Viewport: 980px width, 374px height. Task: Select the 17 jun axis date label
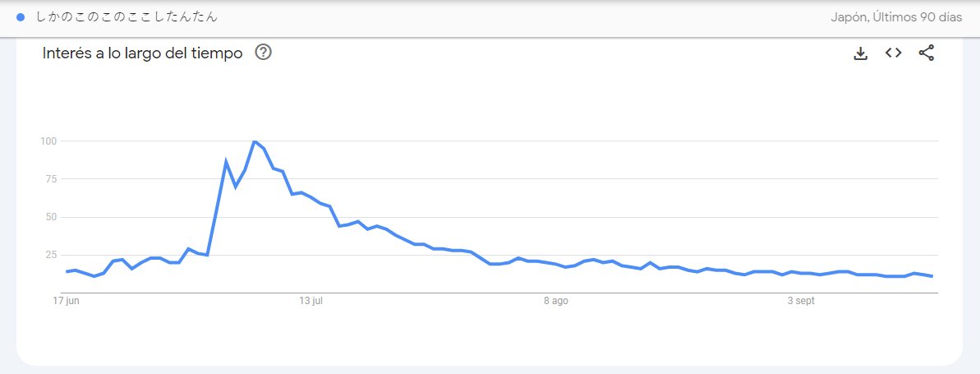tap(67, 301)
